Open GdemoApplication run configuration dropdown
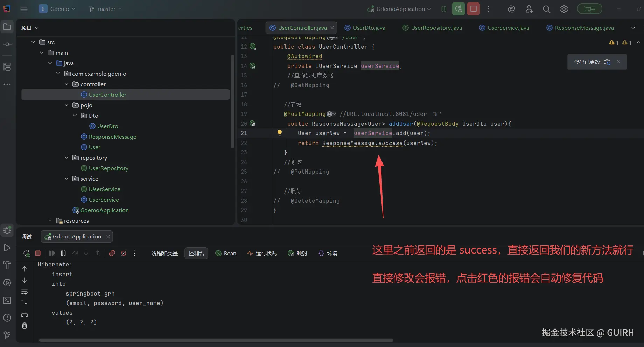This screenshot has width=644, height=347. [x=399, y=9]
